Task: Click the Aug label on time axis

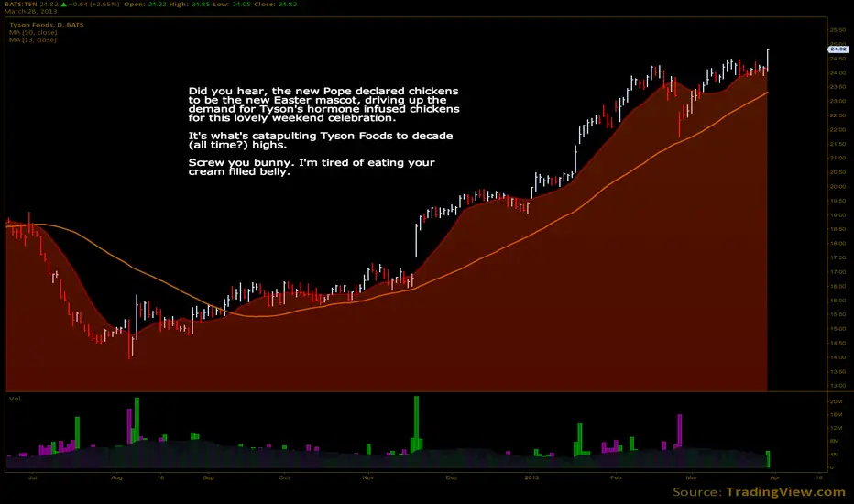Action: pos(116,477)
